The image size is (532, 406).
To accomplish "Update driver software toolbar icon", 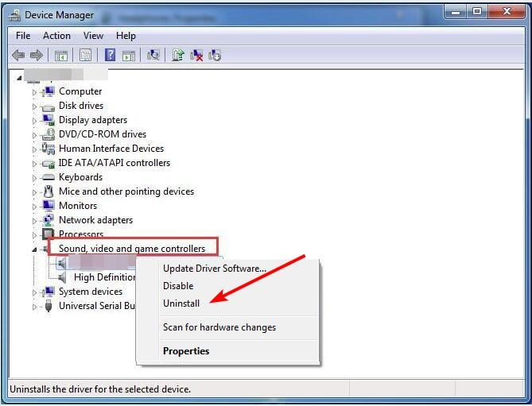I will 178,55.
